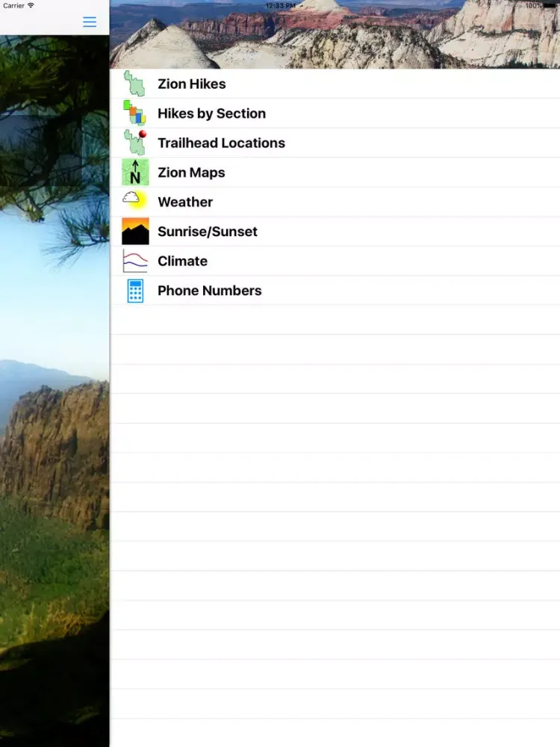
Task: Tap the Zion mountain banner photo
Action: tap(335, 34)
